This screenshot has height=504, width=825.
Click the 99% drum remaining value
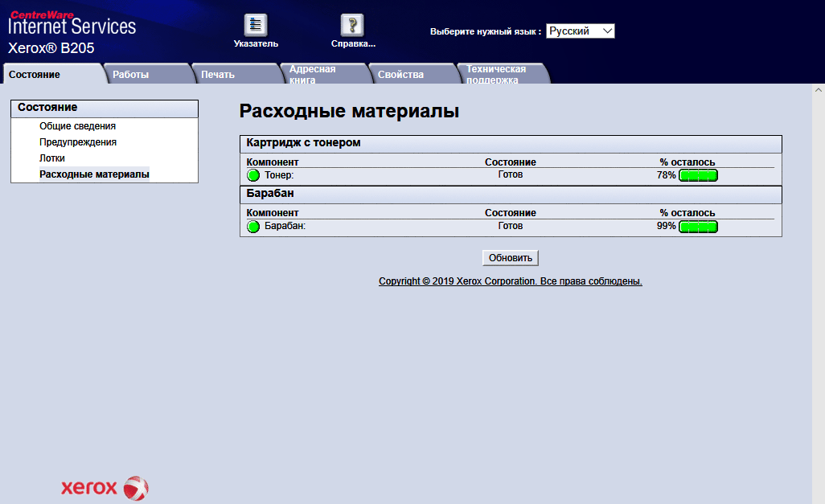[x=666, y=226]
